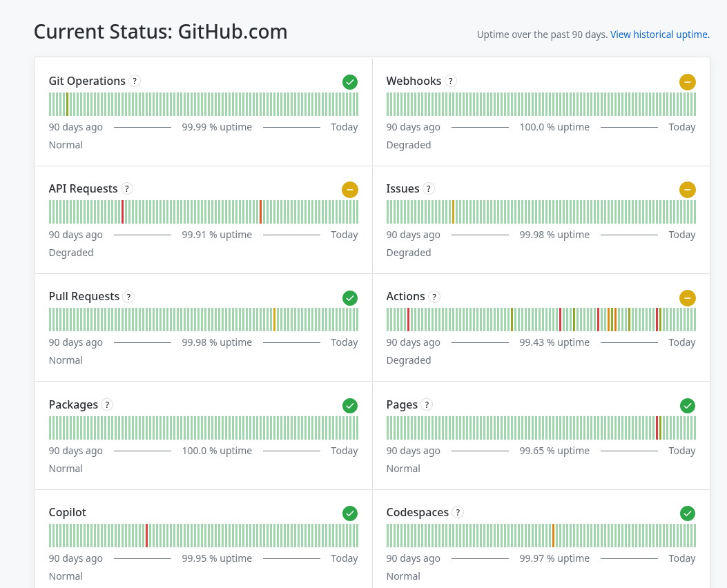Screen dimensions: 727x588
Task: Click the Codespaces component title
Action: [417, 512]
